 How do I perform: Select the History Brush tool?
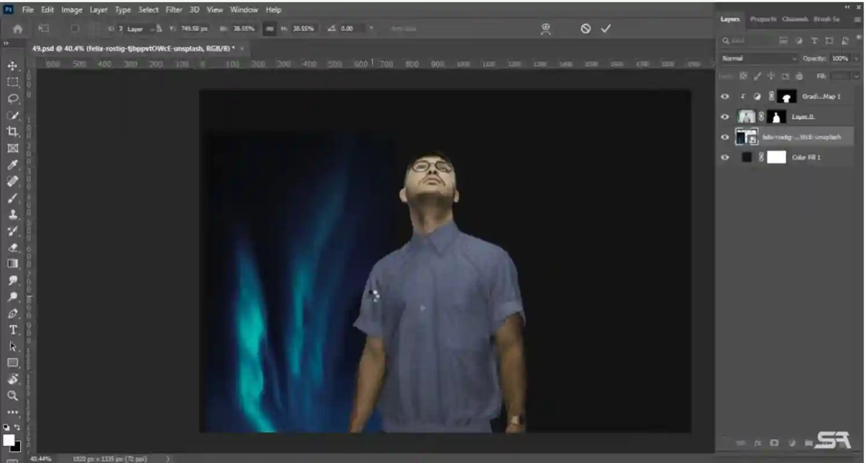coord(12,231)
